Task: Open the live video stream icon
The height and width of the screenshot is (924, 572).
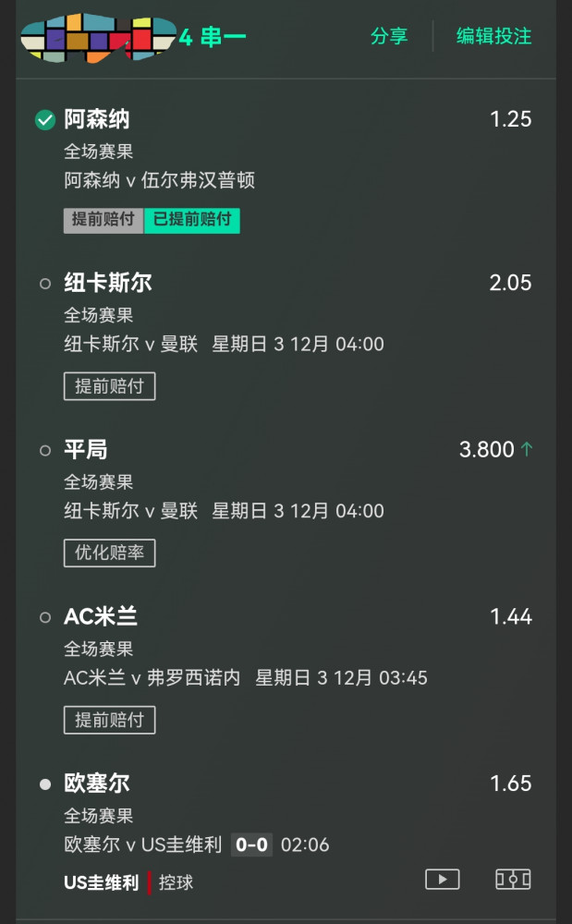Action: [442, 879]
